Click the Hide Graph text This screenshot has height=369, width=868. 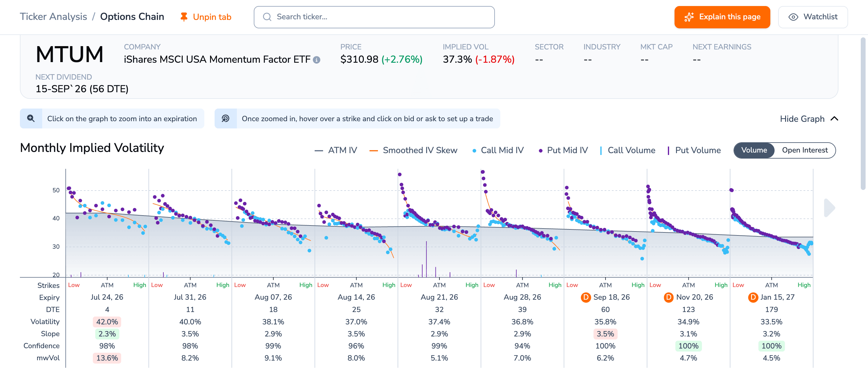pyautogui.click(x=802, y=118)
